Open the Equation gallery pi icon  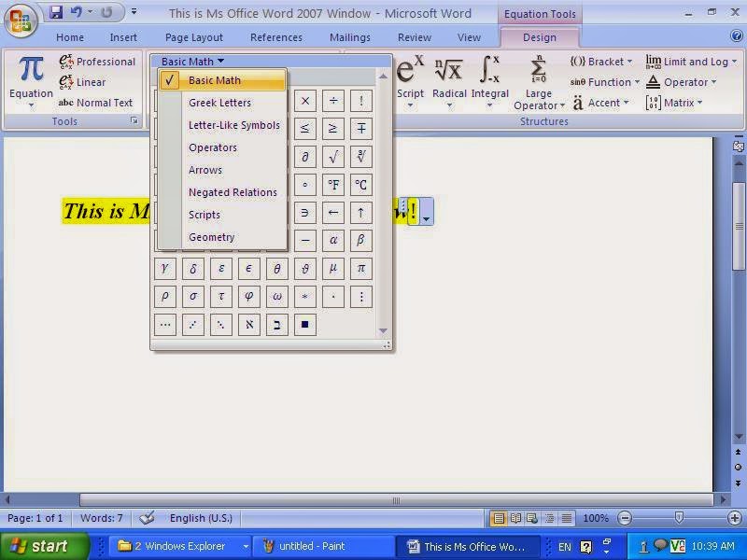[31, 69]
